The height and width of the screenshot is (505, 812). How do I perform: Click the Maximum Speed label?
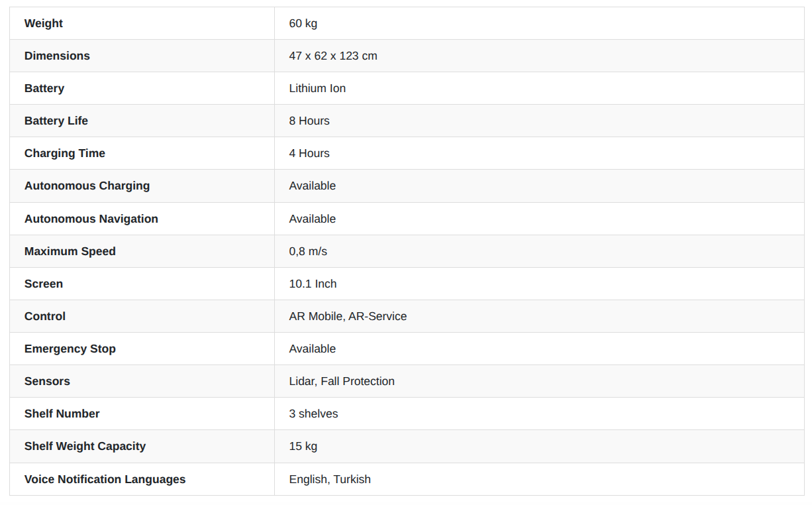point(70,251)
